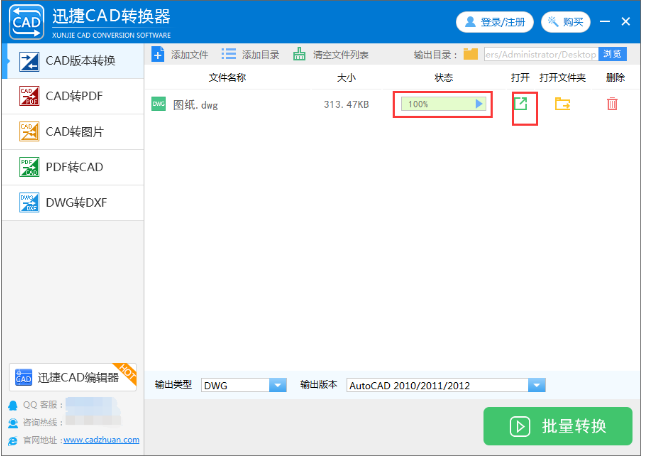Click the yellow output directory folder icon
This screenshot has height=458, width=647.
470,54
